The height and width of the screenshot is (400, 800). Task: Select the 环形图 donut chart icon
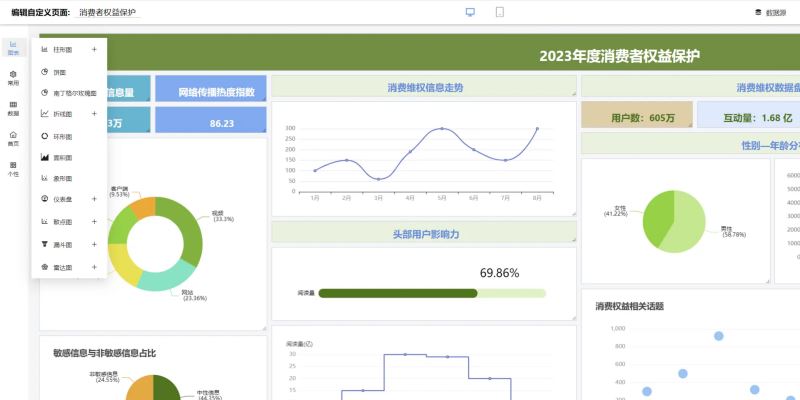pos(44,136)
